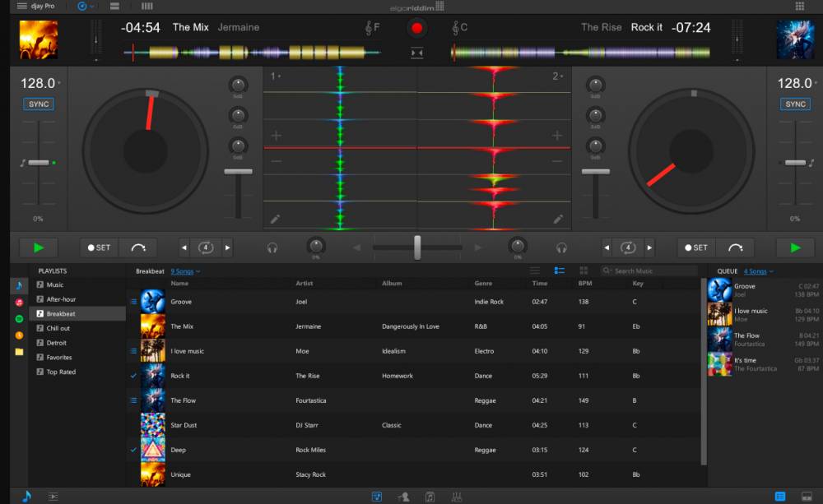Image resolution: width=823 pixels, height=504 pixels.
Task: Click the deck 2 waveform minus zoom icon
Action: tap(557, 161)
